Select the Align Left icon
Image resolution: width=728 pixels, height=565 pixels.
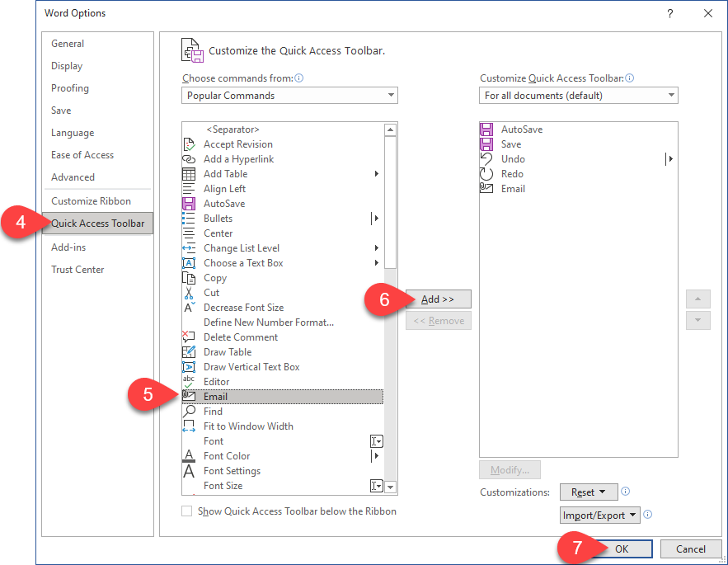click(x=189, y=189)
